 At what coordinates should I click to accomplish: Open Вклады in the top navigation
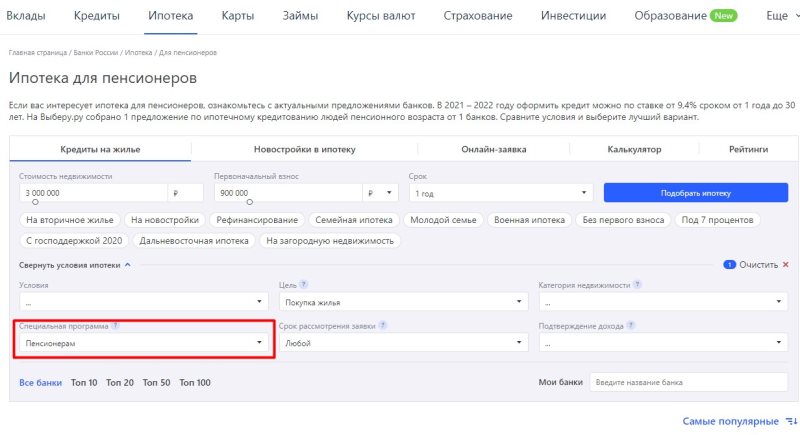[26, 16]
